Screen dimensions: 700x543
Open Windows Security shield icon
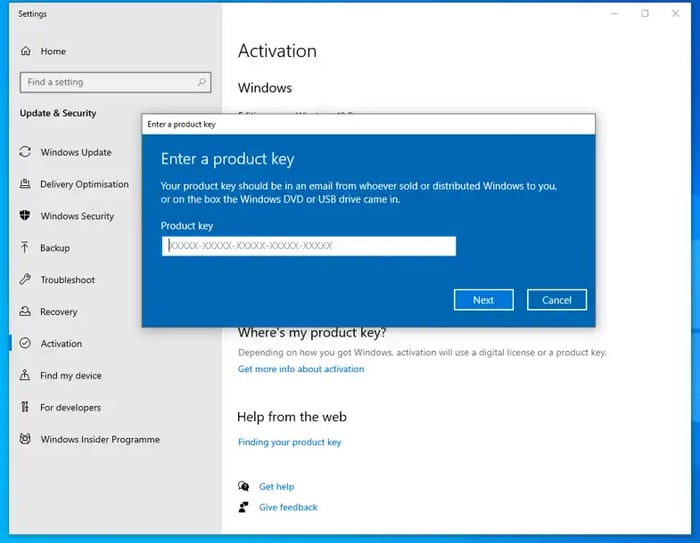[x=25, y=216]
